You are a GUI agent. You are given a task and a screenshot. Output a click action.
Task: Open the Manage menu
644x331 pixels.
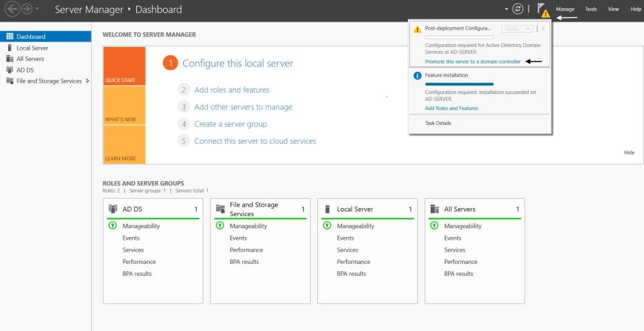coord(565,9)
